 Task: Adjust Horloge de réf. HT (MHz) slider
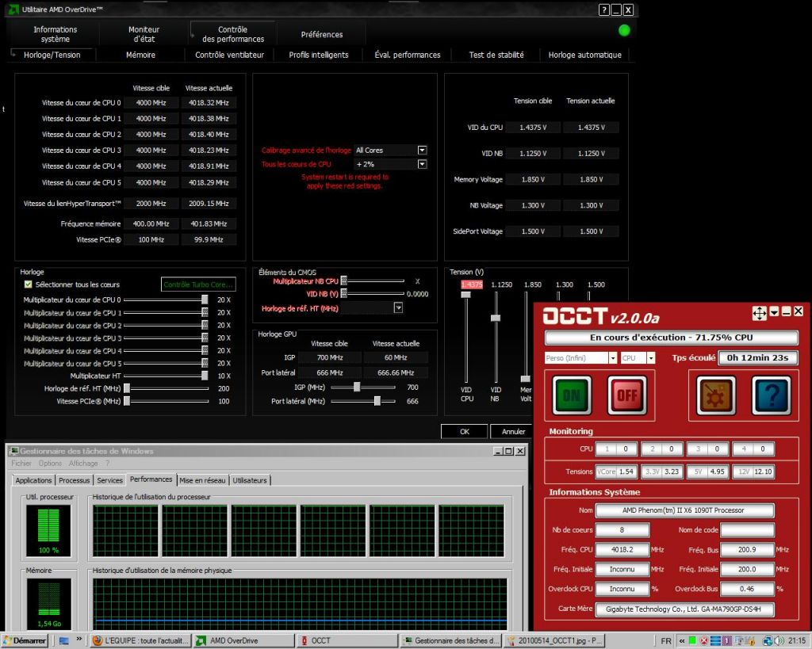(x=127, y=388)
